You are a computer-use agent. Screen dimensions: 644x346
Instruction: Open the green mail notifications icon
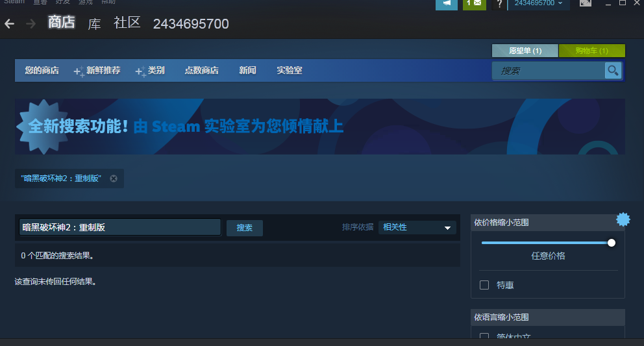475,4
